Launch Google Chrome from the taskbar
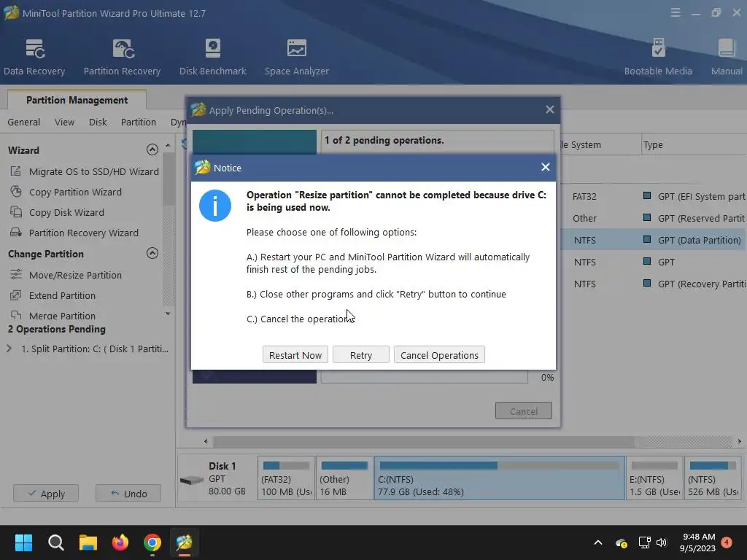Viewport: 747px width, 560px height. tap(152, 542)
